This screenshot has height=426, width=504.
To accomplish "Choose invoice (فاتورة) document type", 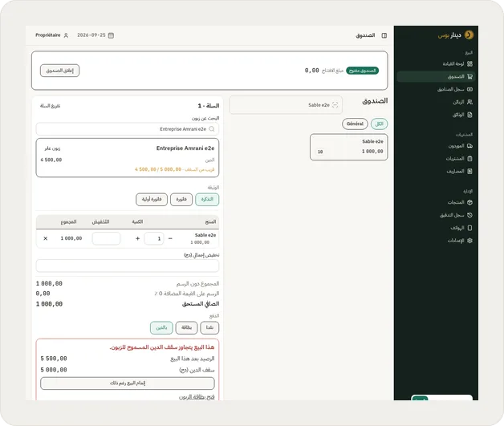I will [x=181, y=200].
